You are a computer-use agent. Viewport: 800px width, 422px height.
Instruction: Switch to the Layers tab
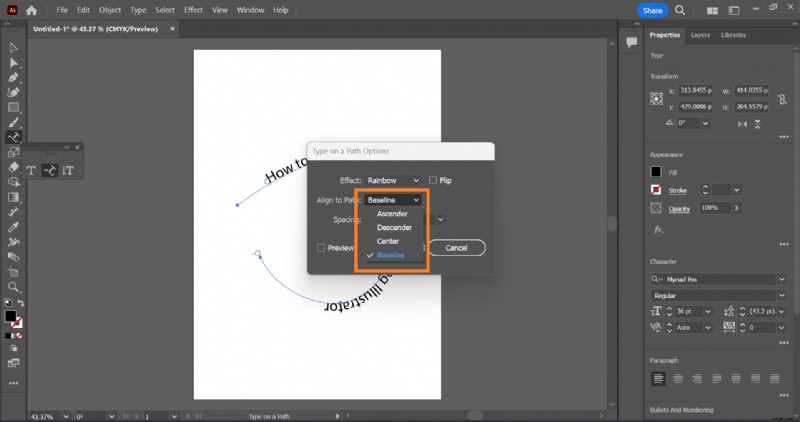pos(700,35)
